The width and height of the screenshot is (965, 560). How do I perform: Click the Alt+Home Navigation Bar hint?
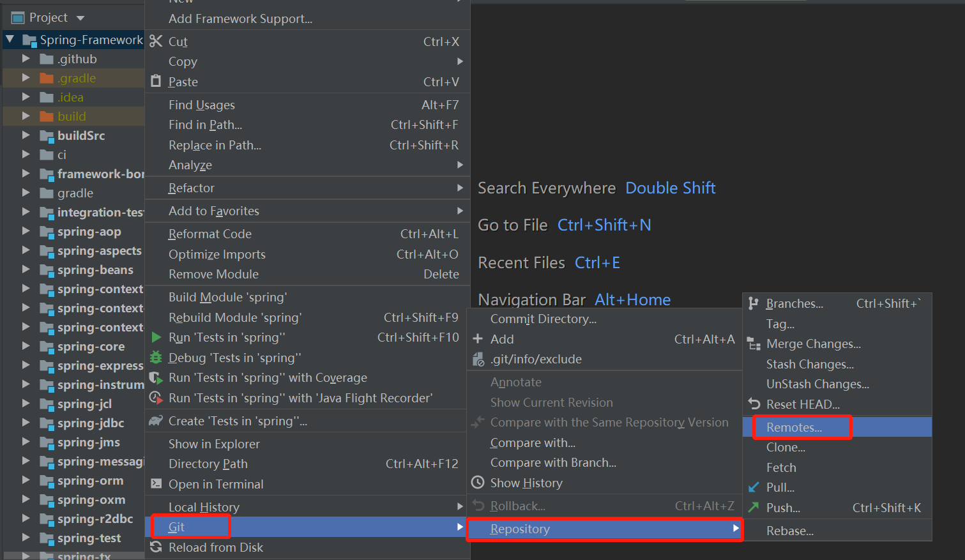pos(632,299)
